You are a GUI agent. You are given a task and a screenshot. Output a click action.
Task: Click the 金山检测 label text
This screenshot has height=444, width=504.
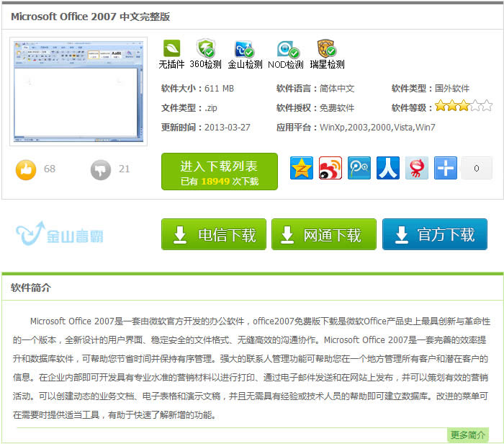246,64
